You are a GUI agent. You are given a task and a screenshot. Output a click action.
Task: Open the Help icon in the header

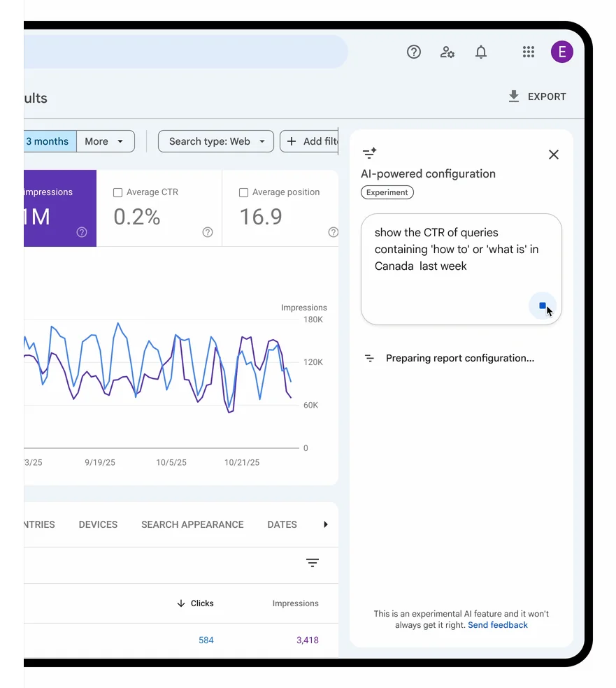tap(414, 52)
